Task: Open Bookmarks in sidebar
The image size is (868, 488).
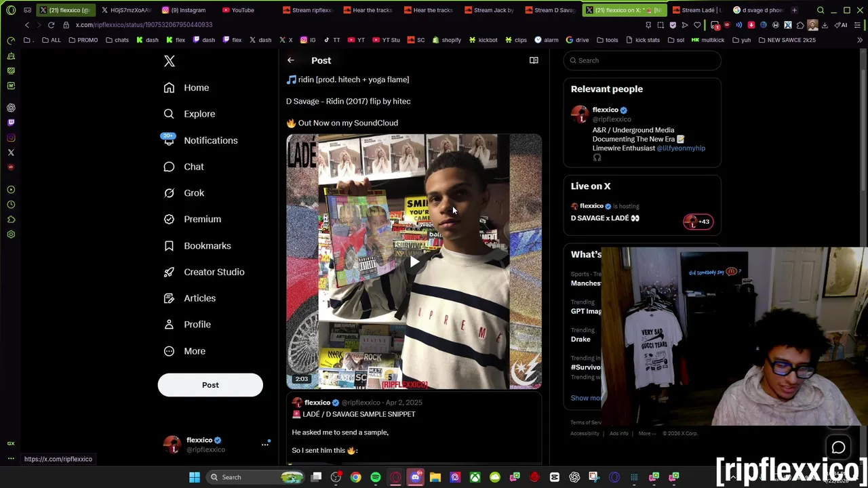Action: 197,245
